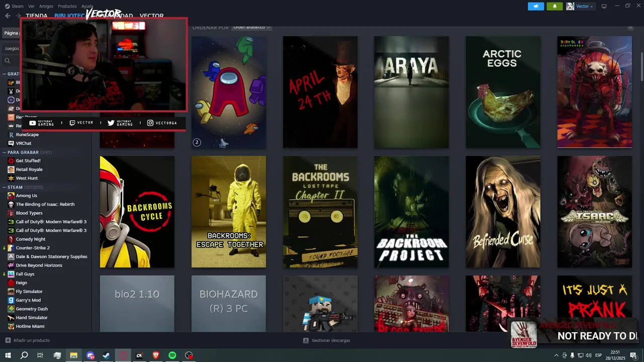Open the Orden alfabético sort dropdown
The width and height of the screenshot is (644, 362).
(x=252, y=27)
